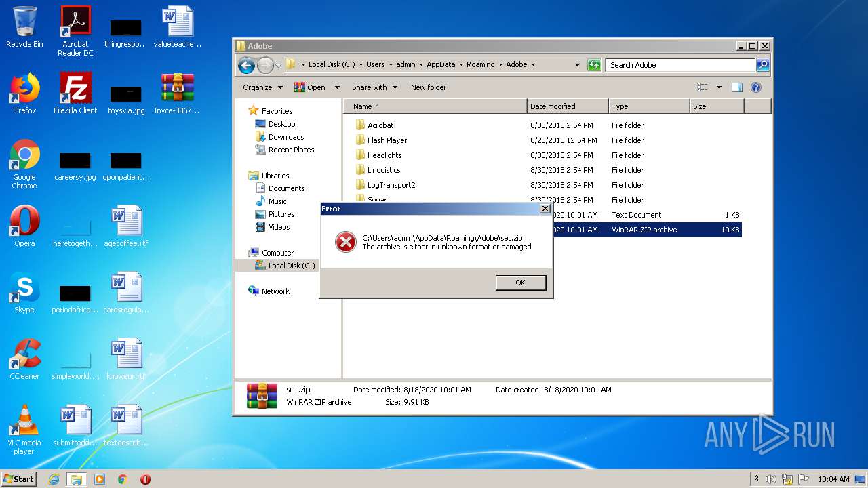Open FileZilla Client desktop shortcut

[x=75, y=94]
